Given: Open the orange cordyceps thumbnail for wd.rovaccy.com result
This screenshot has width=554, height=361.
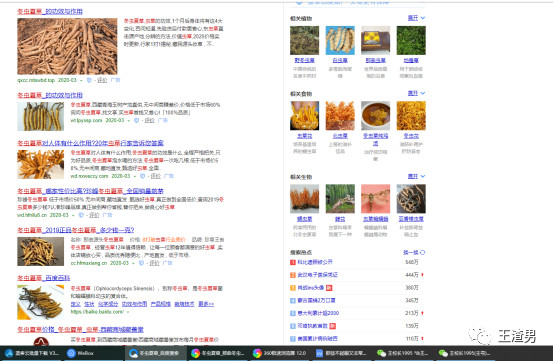Looking at the screenshot, I should pyautogui.click(x=41, y=164).
